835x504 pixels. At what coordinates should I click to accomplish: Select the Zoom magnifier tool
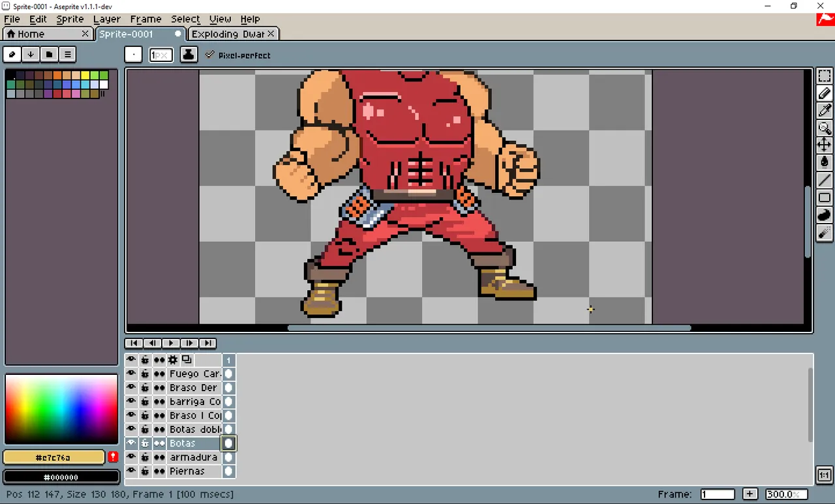(825, 128)
